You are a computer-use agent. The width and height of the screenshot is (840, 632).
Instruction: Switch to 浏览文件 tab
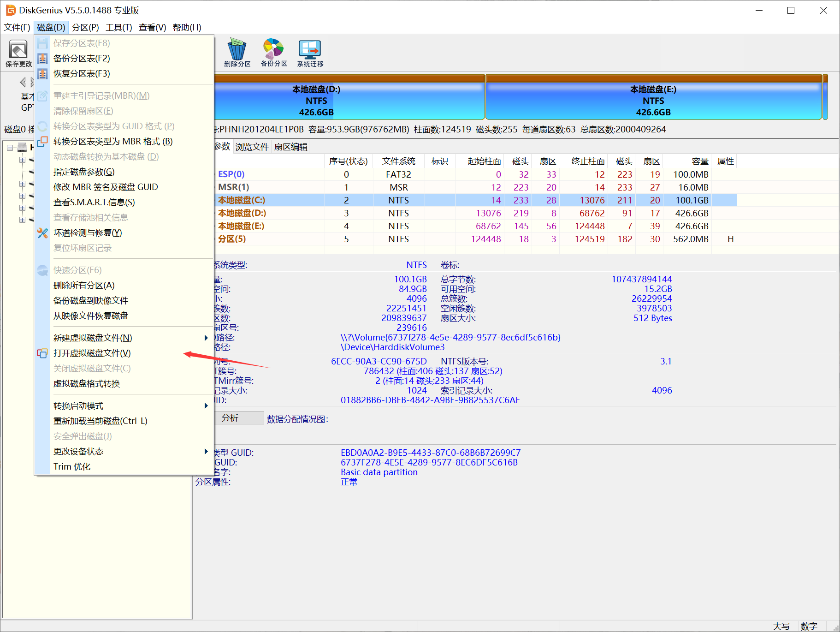click(252, 147)
